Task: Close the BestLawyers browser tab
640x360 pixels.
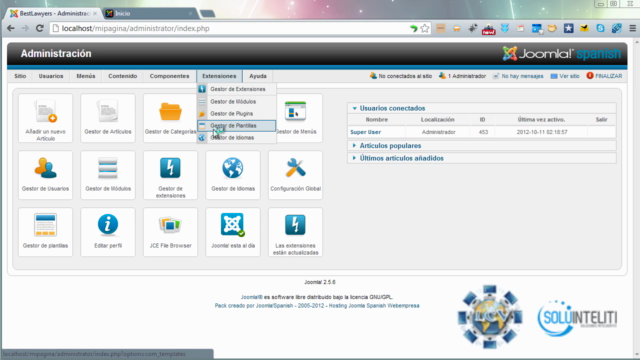Action: click(x=95, y=13)
